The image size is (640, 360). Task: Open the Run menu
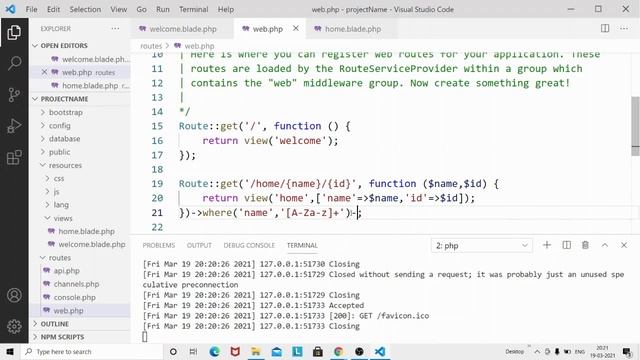pyautogui.click(x=162, y=9)
